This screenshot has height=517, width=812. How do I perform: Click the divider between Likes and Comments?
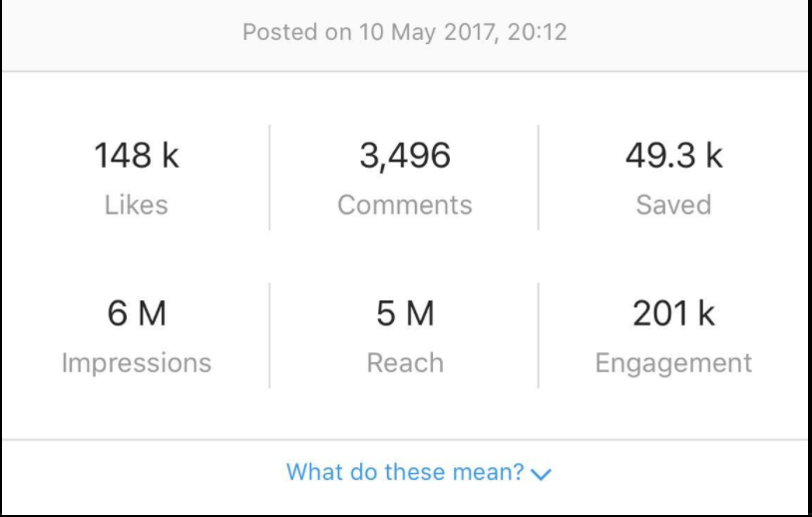269,178
